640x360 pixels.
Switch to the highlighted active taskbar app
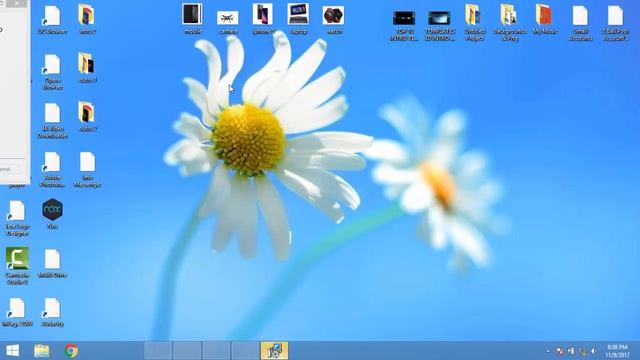point(274,351)
